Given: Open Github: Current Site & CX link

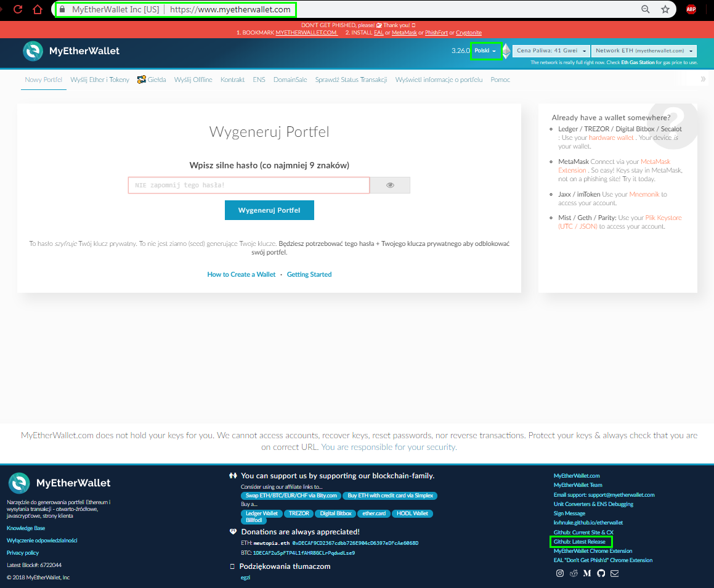Looking at the screenshot, I should [583, 533].
